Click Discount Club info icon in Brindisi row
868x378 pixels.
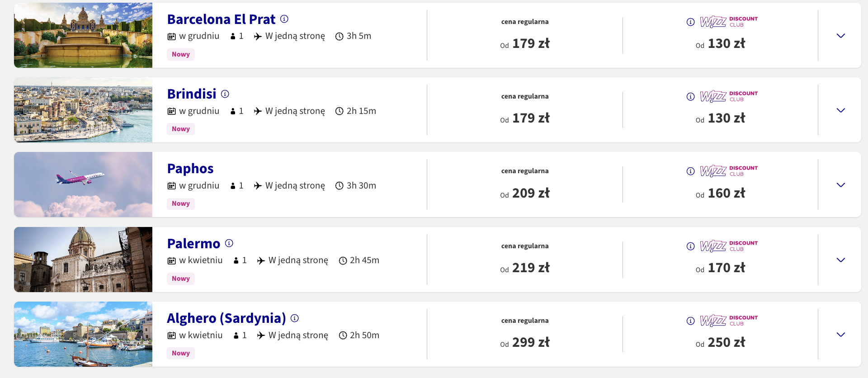[690, 97]
